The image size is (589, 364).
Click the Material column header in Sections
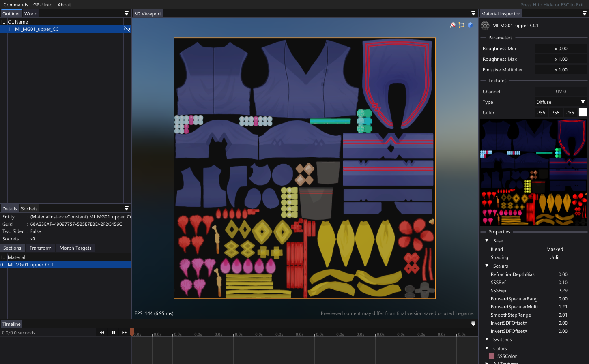point(17,257)
